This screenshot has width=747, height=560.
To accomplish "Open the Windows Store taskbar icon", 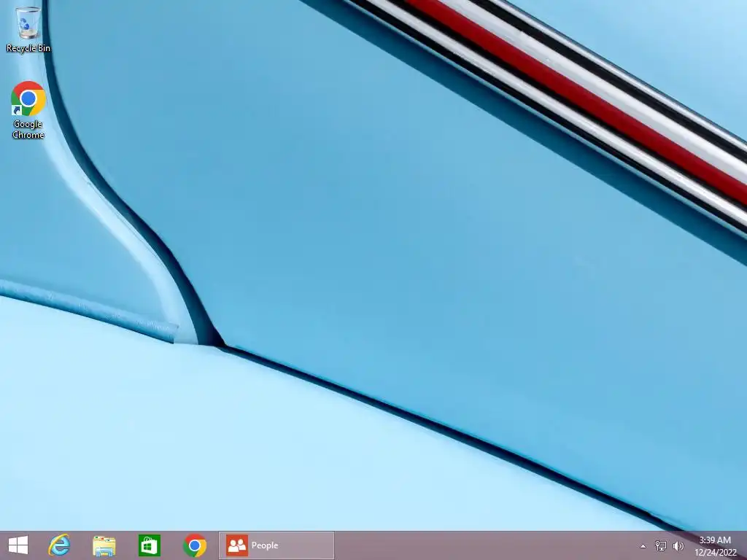I will pyautogui.click(x=149, y=545).
